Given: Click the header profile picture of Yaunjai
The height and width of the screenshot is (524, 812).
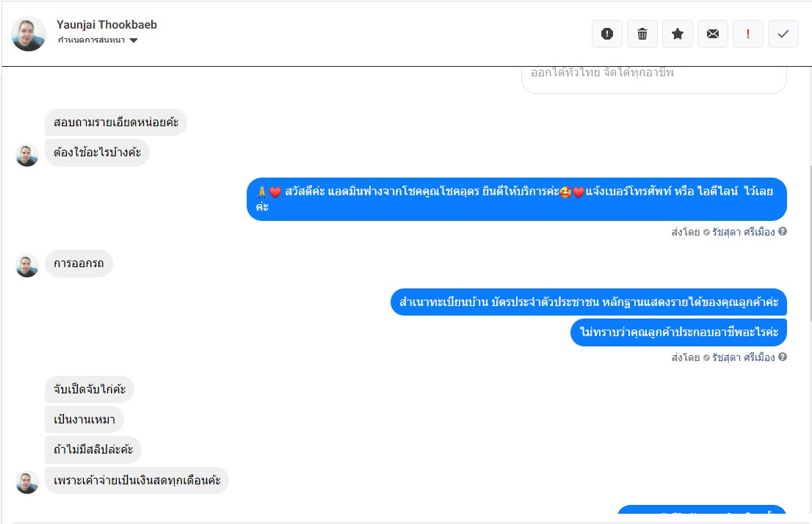Looking at the screenshot, I should click(29, 34).
